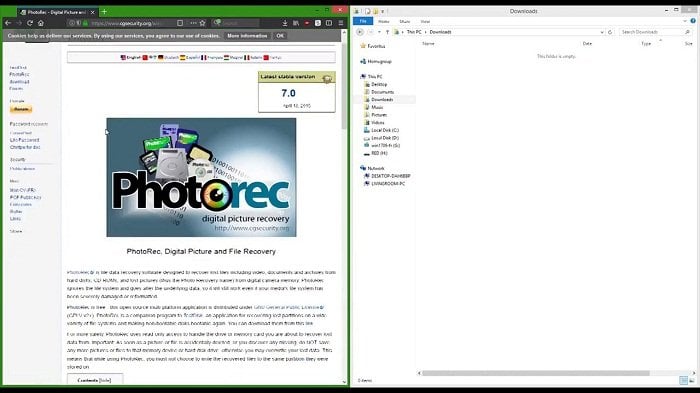
Task: Open Desktop folder in navigation tree
Action: pos(376,84)
